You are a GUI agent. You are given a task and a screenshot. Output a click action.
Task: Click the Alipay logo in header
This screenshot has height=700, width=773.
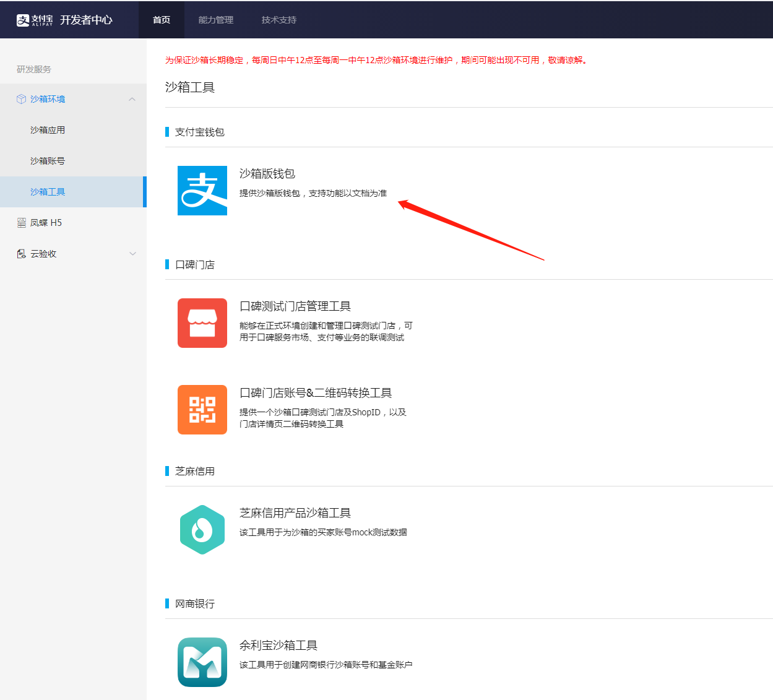pyautogui.click(x=35, y=20)
